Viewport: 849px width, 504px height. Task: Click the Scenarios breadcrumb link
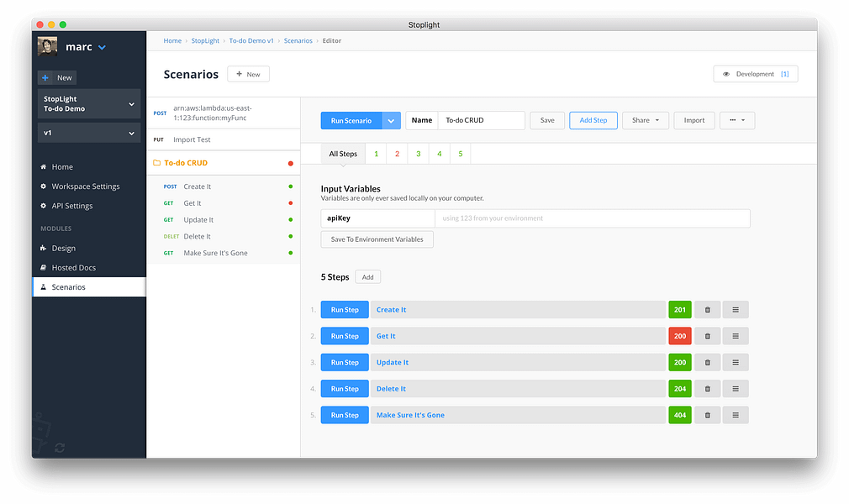point(298,40)
